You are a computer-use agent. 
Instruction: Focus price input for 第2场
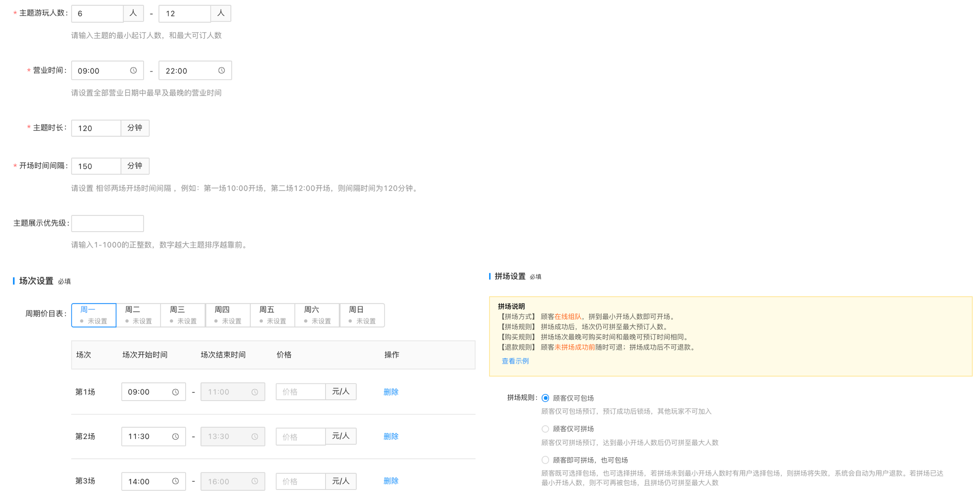(x=301, y=437)
